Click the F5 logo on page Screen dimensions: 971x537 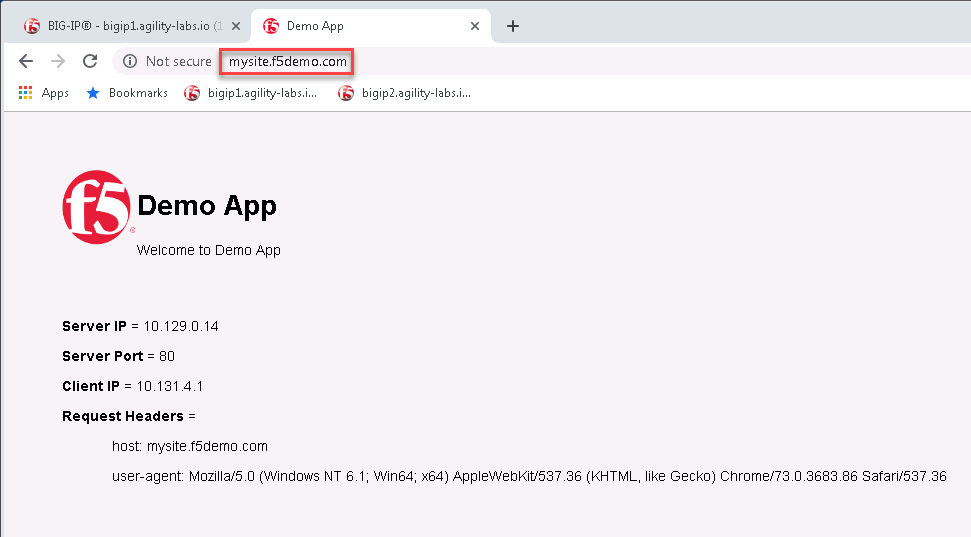tap(97, 207)
